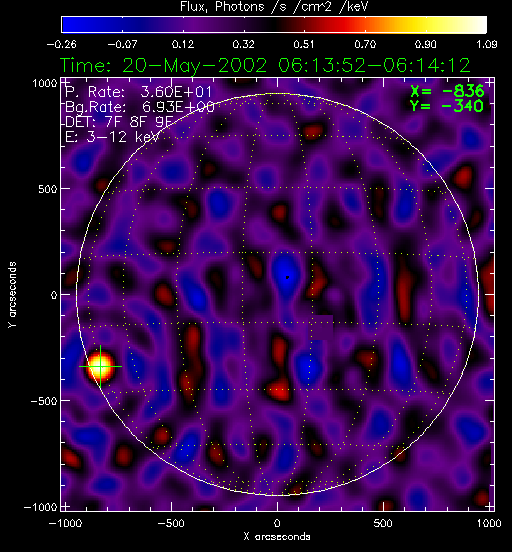Click the flat purple square patch

click(x=321, y=327)
